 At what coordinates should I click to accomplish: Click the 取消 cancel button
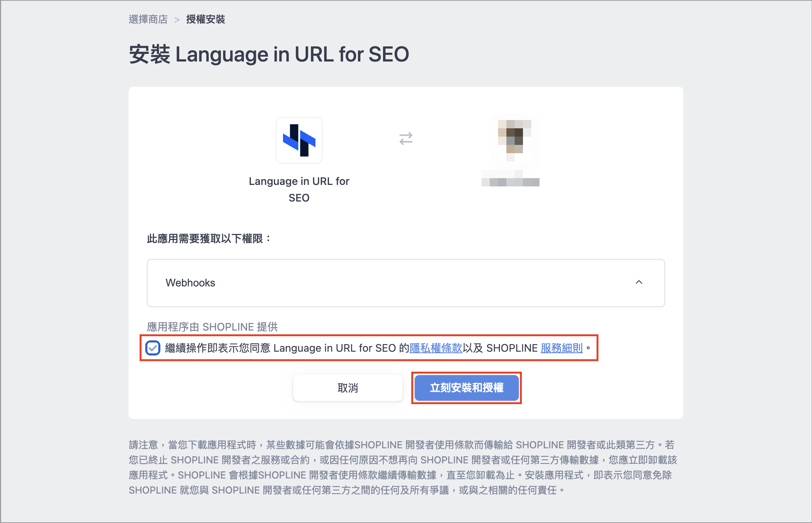pos(348,388)
